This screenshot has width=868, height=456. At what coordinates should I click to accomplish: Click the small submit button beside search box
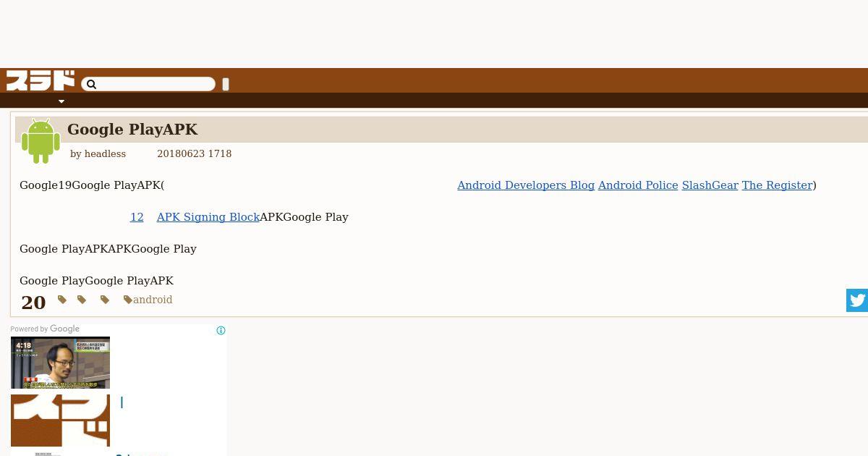point(226,84)
